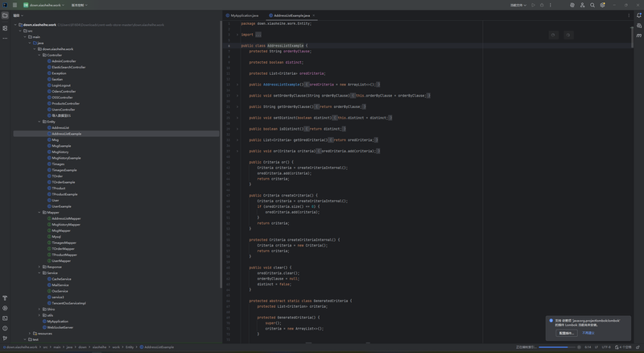This screenshot has height=353, width=644.
Task: Open the hamburger main menu
Action: [14, 5]
